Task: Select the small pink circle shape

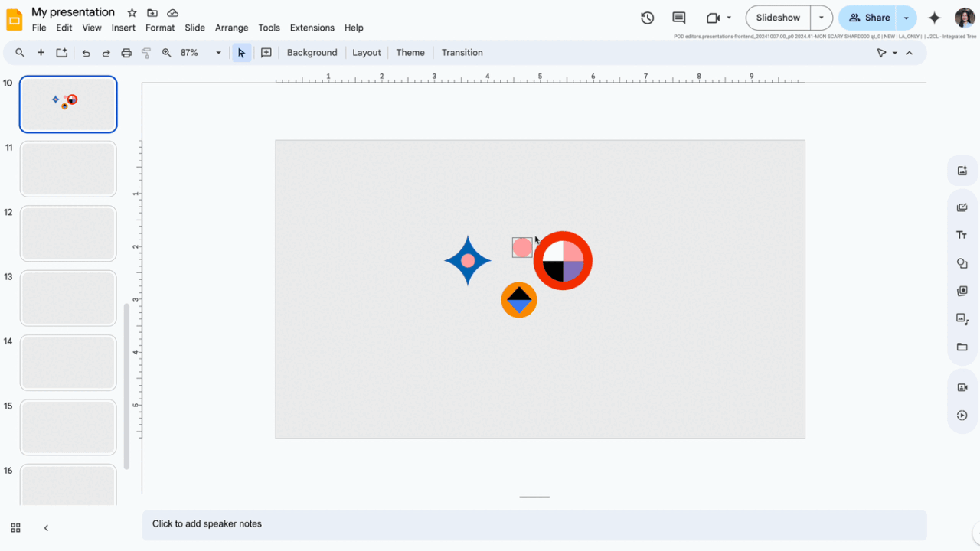Action: click(x=522, y=247)
